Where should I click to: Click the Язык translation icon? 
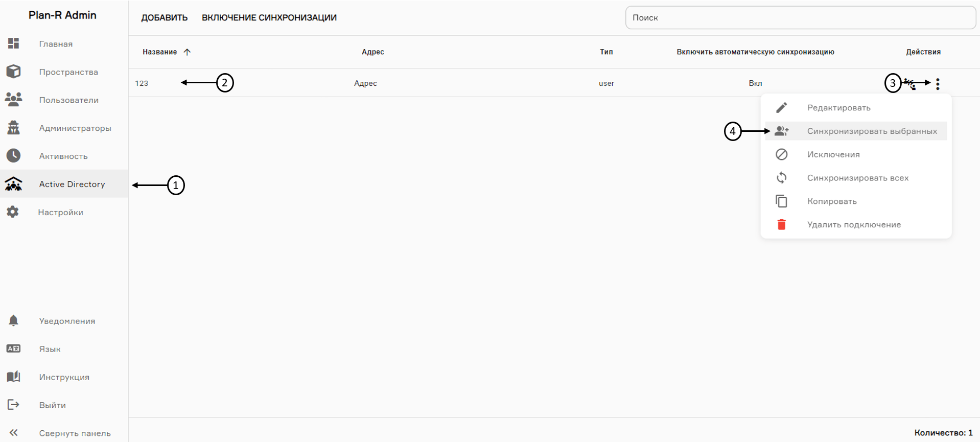(14, 348)
